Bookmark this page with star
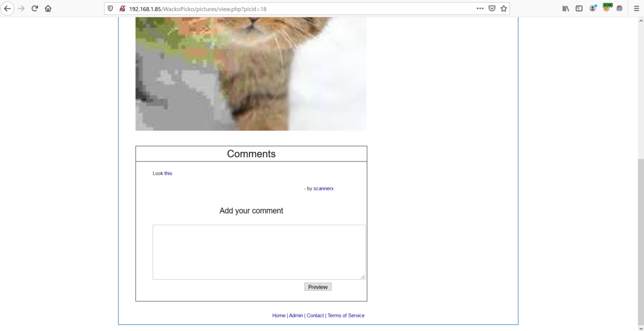 point(504,9)
